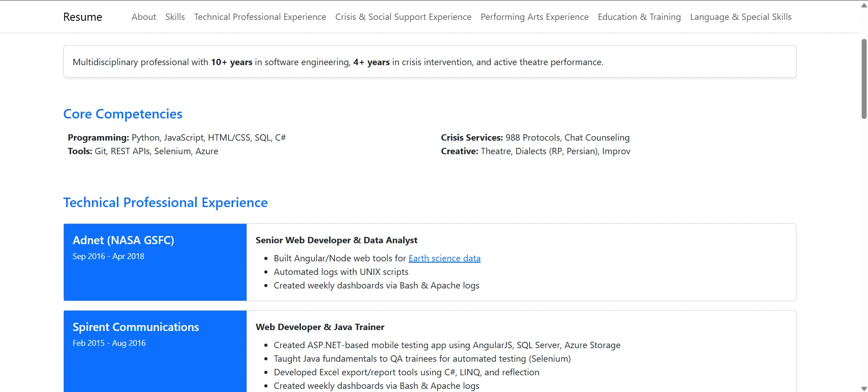This screenshot has height=392, width=868.
Task: Open Education & Training nav link
Action: (639, 17)
